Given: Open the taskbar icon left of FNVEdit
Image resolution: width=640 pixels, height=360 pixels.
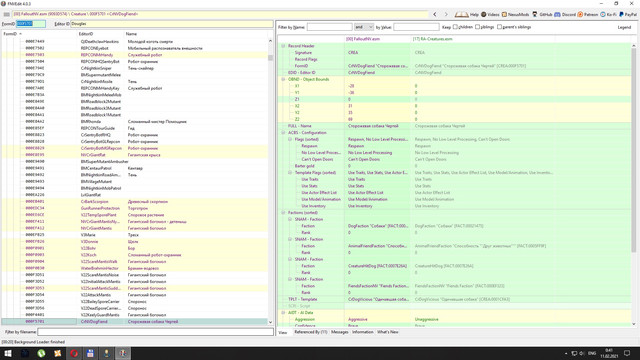Looking at the screenshot, I should [x=107, y=353].
